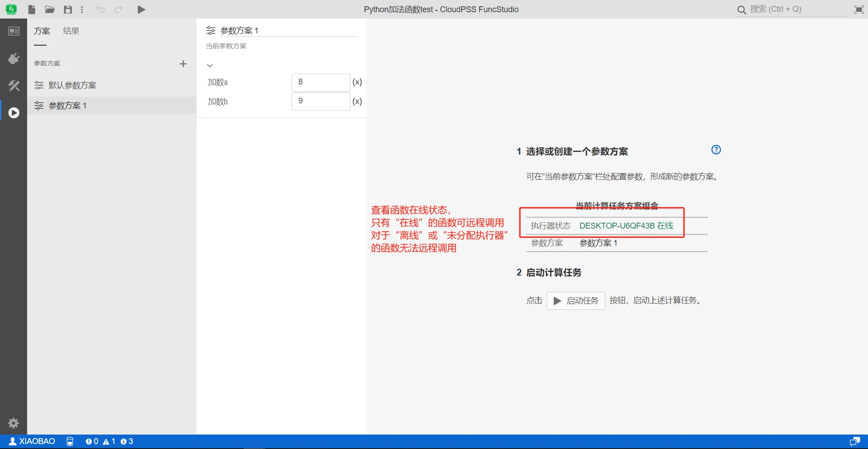Switch to the 方案 tab
This screenshot has width=868, height=449.
pos(42,31)
